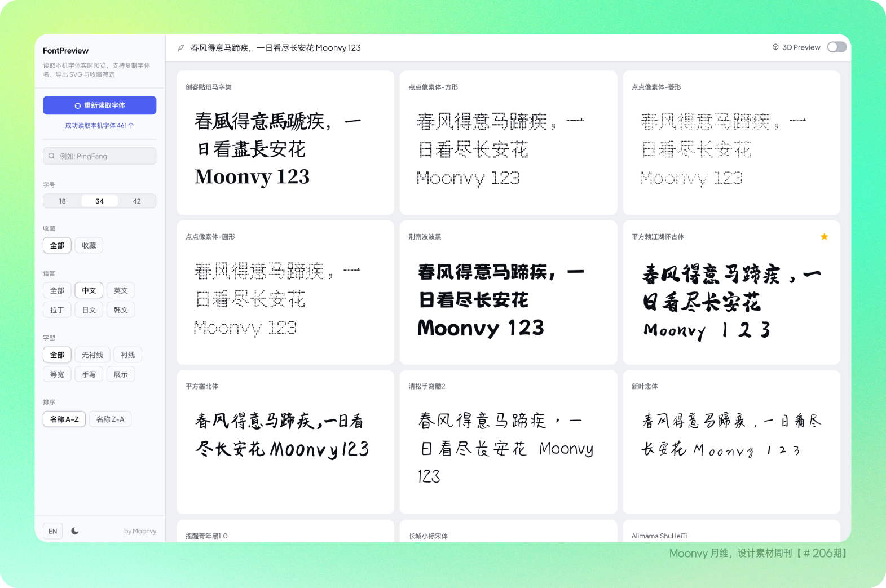The height and width of the screenshot is (588, 886).
Task: Click the feather pen icon beside preview text
Action: pos(181,48)
